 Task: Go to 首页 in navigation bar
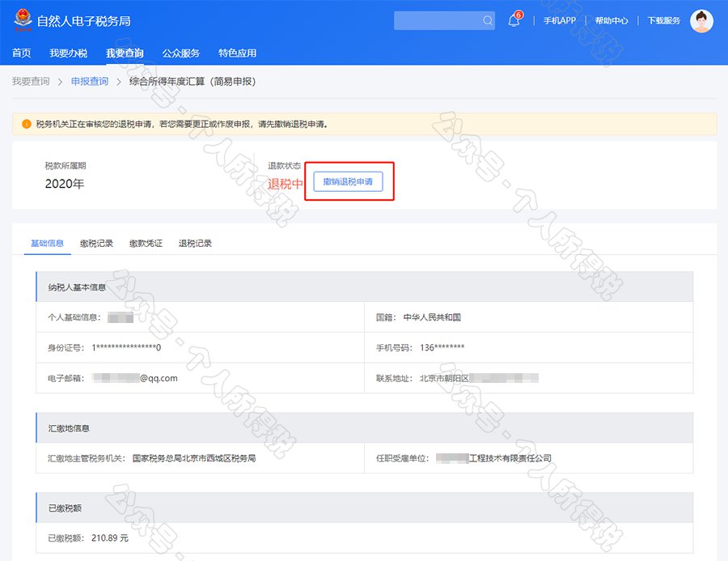point(21,53)
